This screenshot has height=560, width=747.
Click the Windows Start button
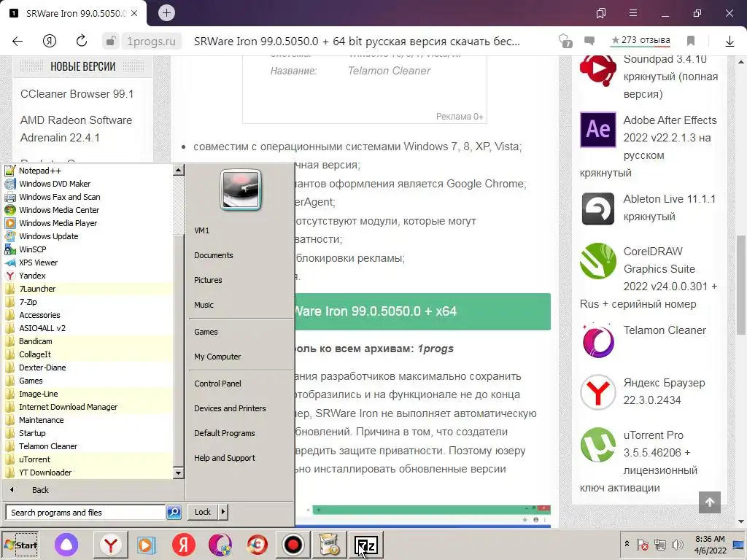pos(20,545)
